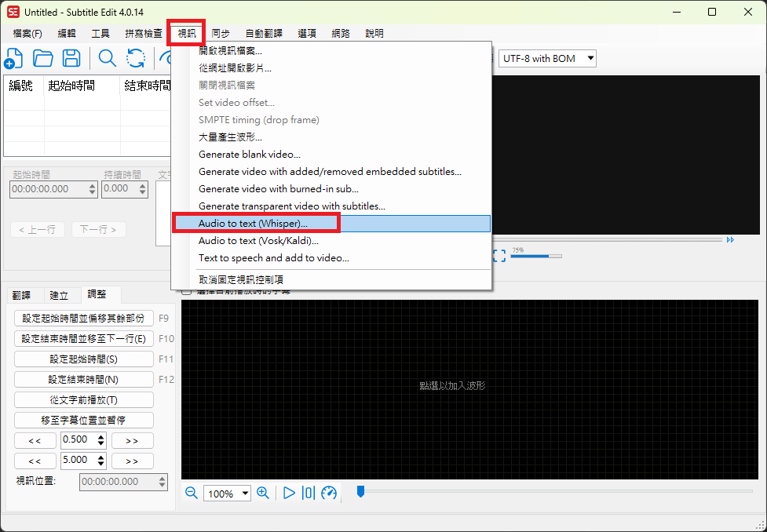Open the UTF-8 with BOM encoding dropdown
Screen dimensions: 767x532
click(547, 58)
